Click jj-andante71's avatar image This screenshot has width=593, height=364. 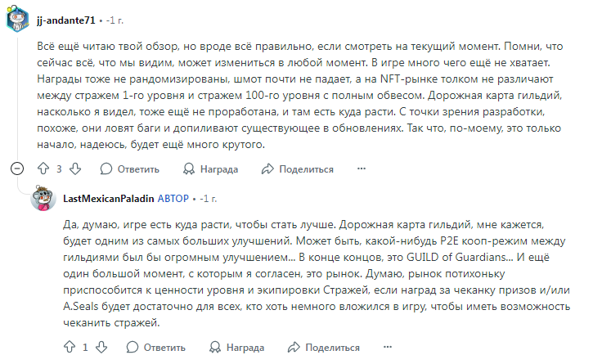(x=18, y=19)
